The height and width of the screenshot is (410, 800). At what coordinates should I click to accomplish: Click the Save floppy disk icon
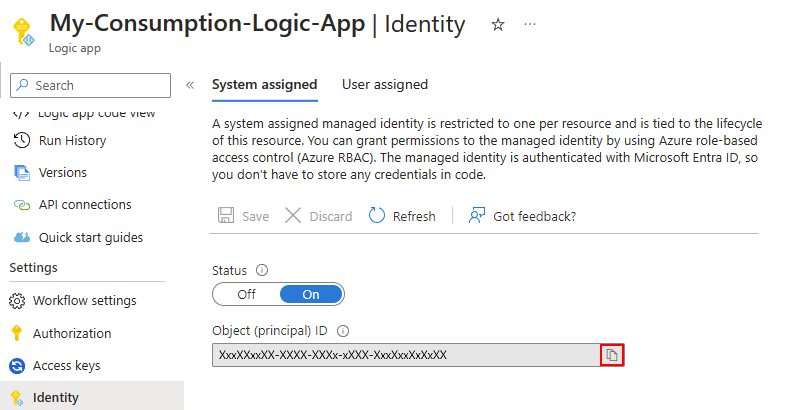pyautogui.click(x=226, y=215)
